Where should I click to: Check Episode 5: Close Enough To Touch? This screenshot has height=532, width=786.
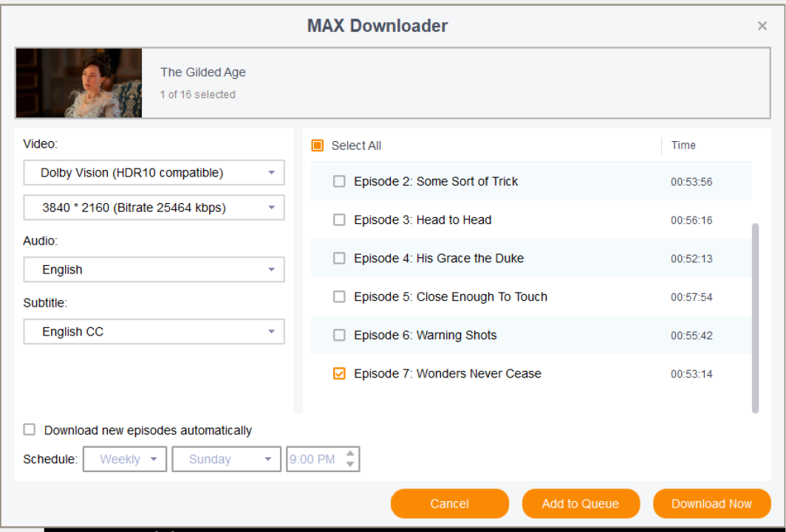[339, 296]
